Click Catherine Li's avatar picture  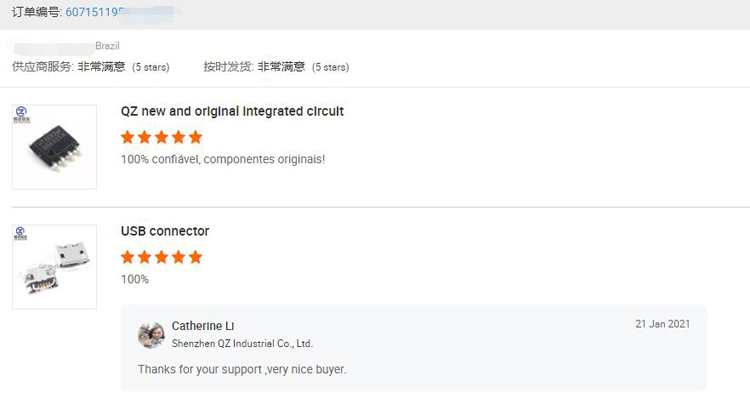coord(151,335)
